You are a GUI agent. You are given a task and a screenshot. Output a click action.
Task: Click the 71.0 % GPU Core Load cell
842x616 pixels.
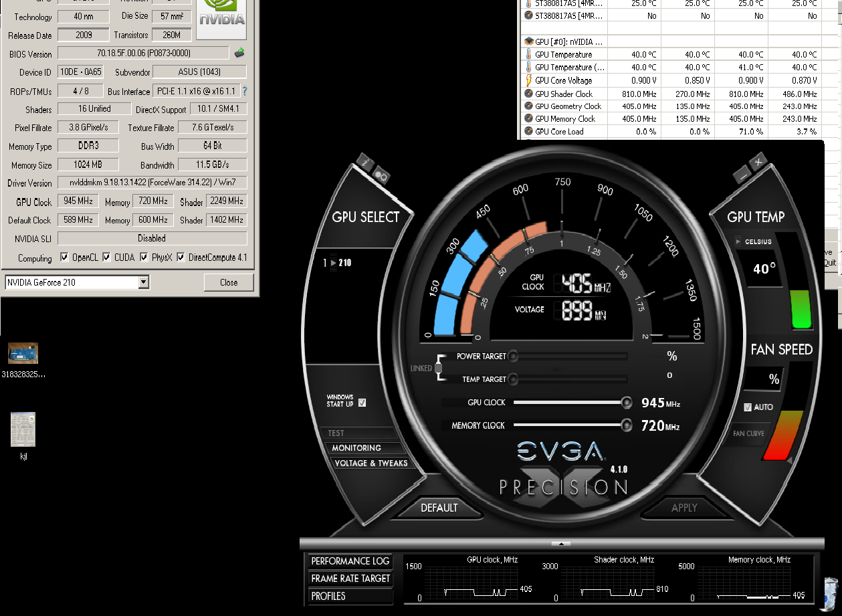(741, 132)
